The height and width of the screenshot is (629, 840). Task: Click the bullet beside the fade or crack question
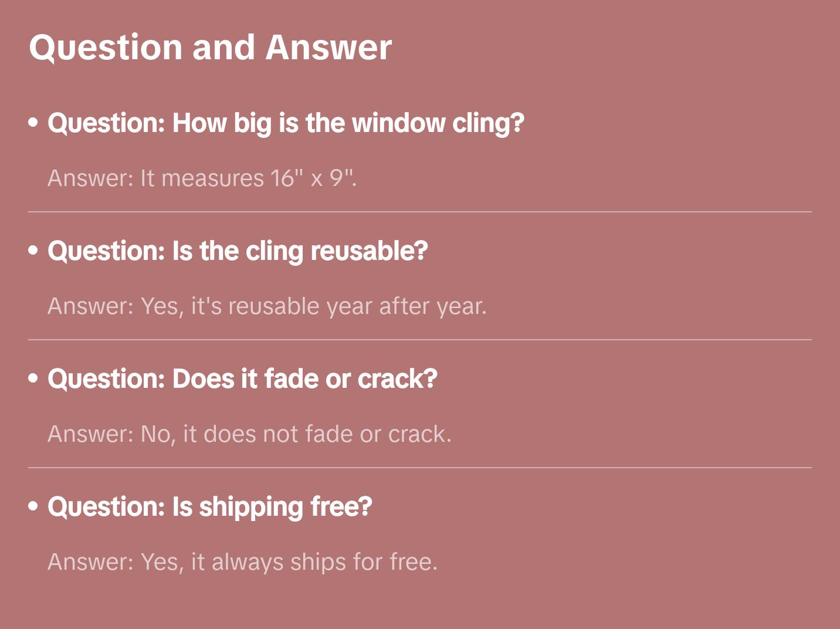tap(33, 378)
